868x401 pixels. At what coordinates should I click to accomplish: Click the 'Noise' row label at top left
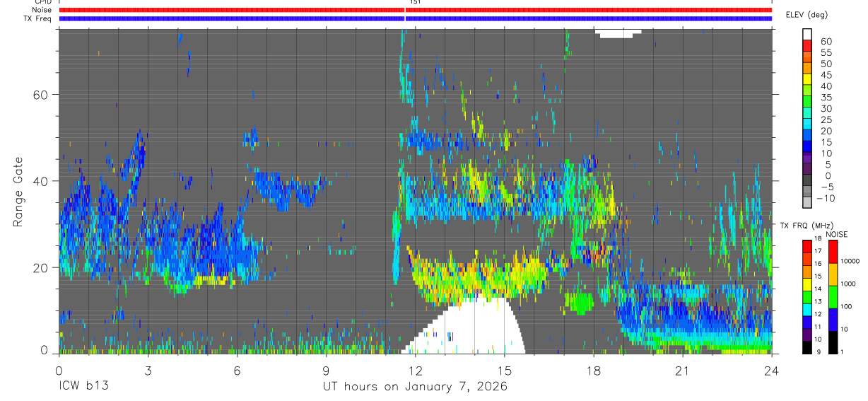[42, 10]
